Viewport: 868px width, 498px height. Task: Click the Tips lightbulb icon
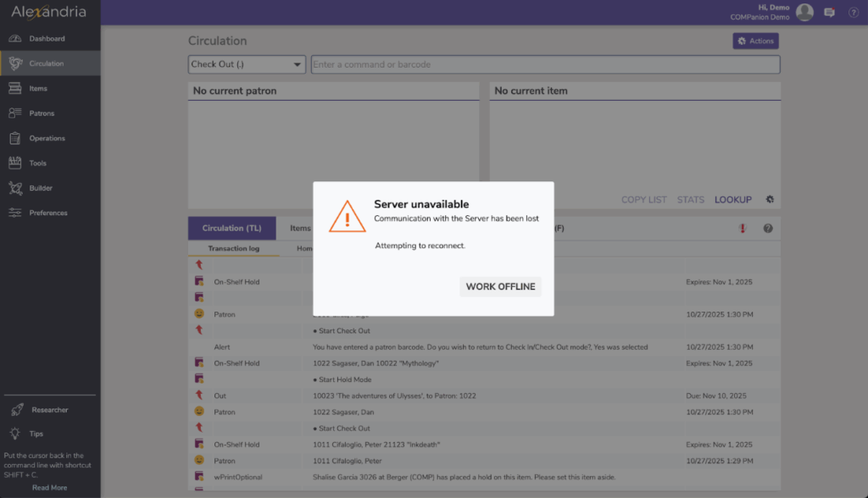click(16, 434)
